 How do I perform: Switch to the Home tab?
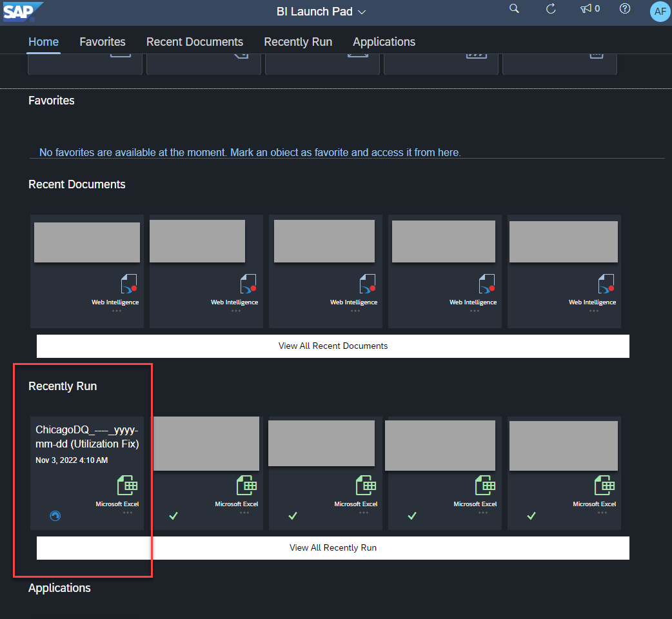(43, 41)
